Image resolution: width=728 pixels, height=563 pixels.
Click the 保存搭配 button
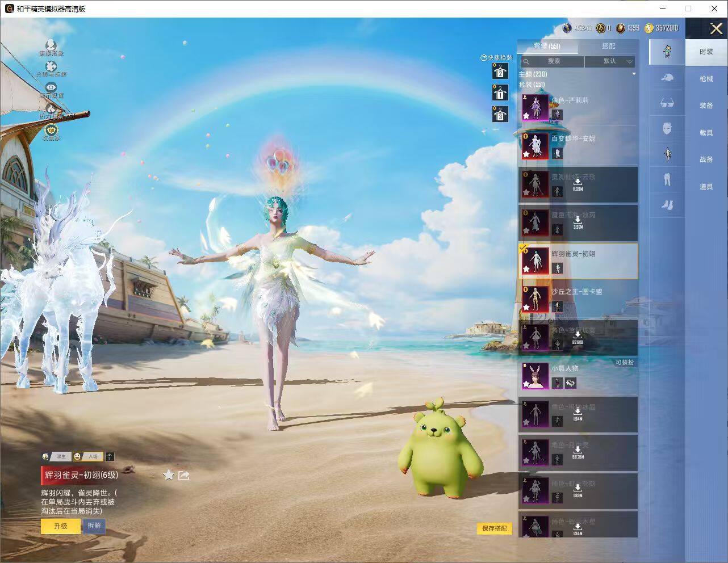coord(494,528)
